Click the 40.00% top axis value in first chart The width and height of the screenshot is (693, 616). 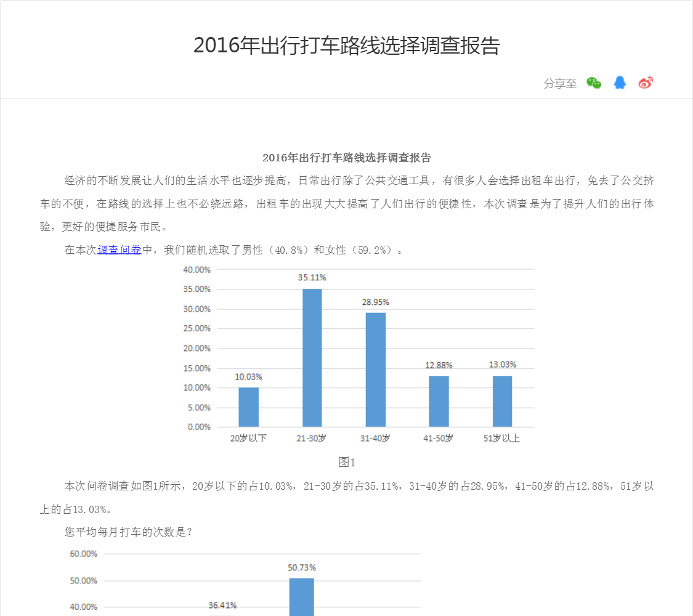(197, 270)
